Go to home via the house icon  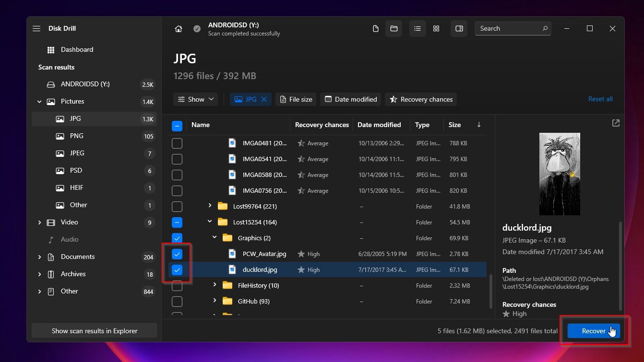(179, 29)
